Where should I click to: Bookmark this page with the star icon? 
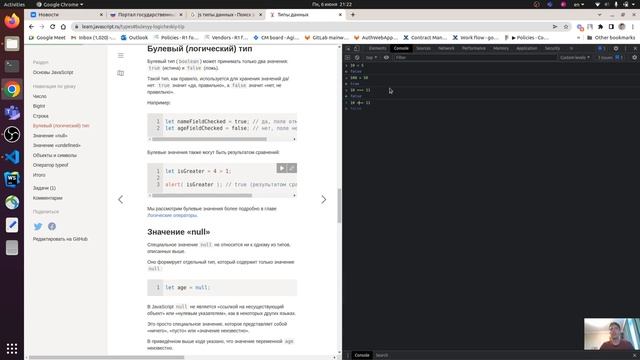point(566,27)
